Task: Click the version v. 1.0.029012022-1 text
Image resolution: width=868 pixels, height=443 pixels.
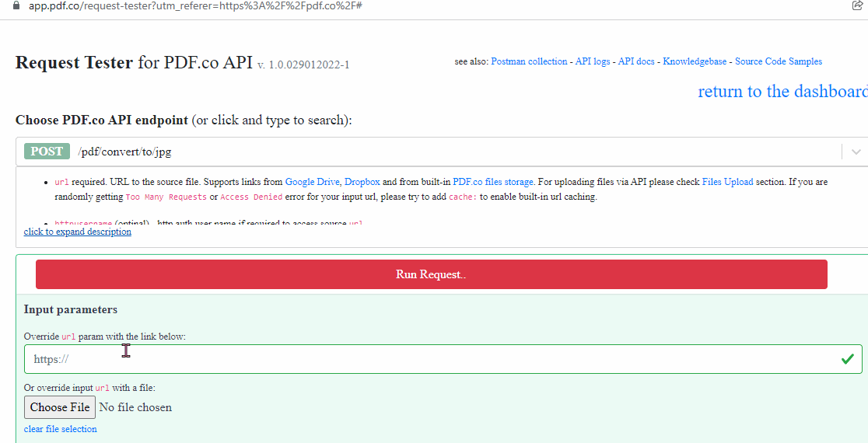Action: [x=303, y=65]
